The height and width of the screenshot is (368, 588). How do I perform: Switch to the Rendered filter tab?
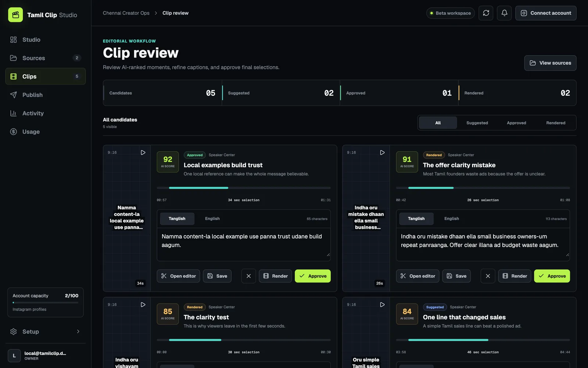[x=556, y=123]
